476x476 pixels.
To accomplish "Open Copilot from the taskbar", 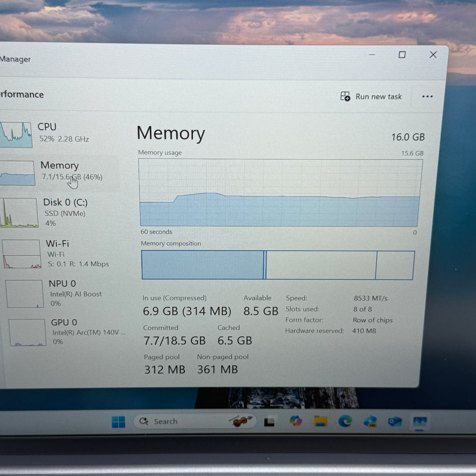I will tap(296, 421).
